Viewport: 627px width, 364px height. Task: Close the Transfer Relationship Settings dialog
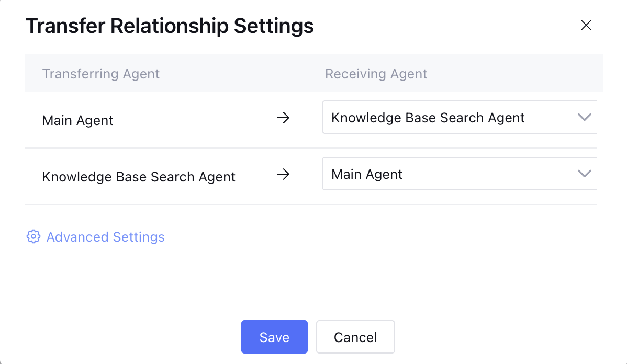pos(586,25)
